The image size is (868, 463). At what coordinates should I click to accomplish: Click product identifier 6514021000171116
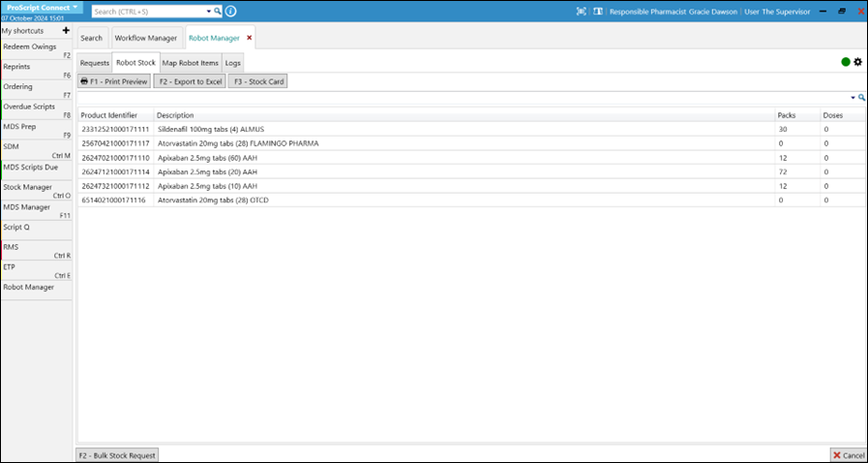(x=113, y=200)
